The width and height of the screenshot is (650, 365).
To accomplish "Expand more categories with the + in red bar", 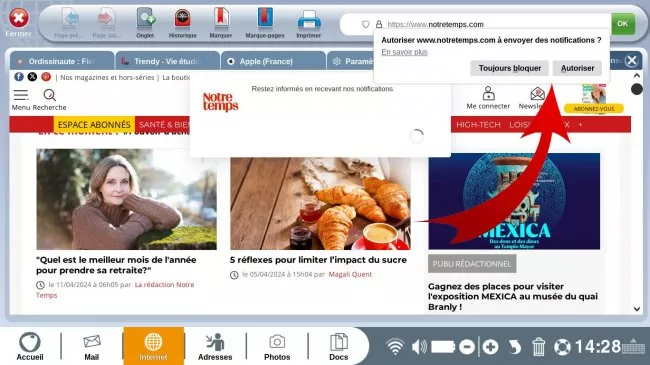I will [580, 124].
